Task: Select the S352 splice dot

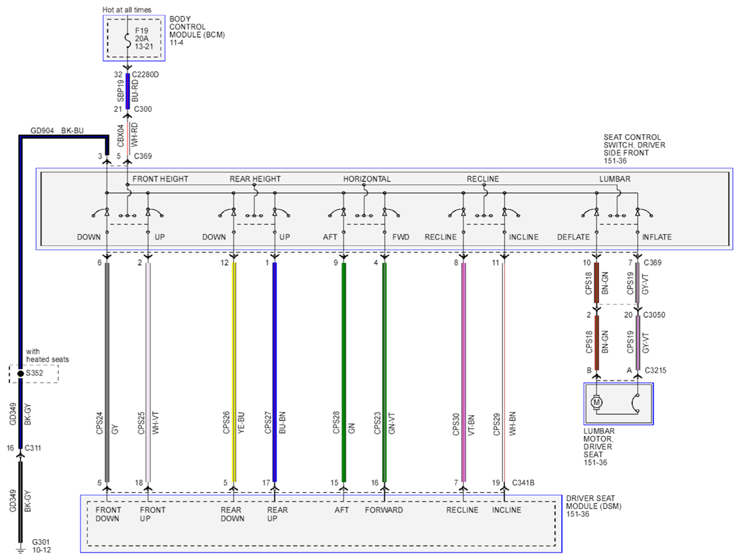Action: tap(20, 373)
